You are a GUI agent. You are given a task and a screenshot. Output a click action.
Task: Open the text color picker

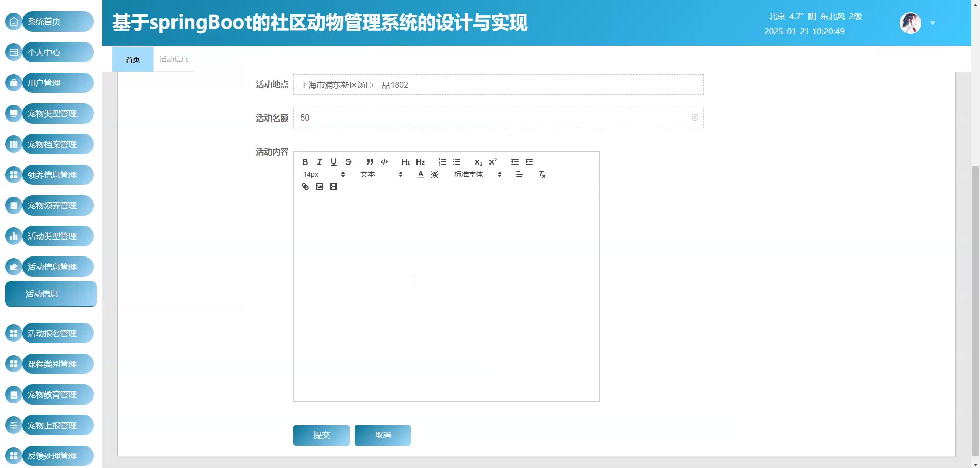[420, 174]
